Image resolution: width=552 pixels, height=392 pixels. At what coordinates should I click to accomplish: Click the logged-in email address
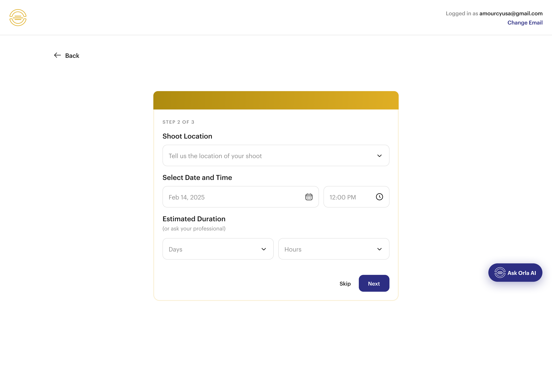pos(511,14)
